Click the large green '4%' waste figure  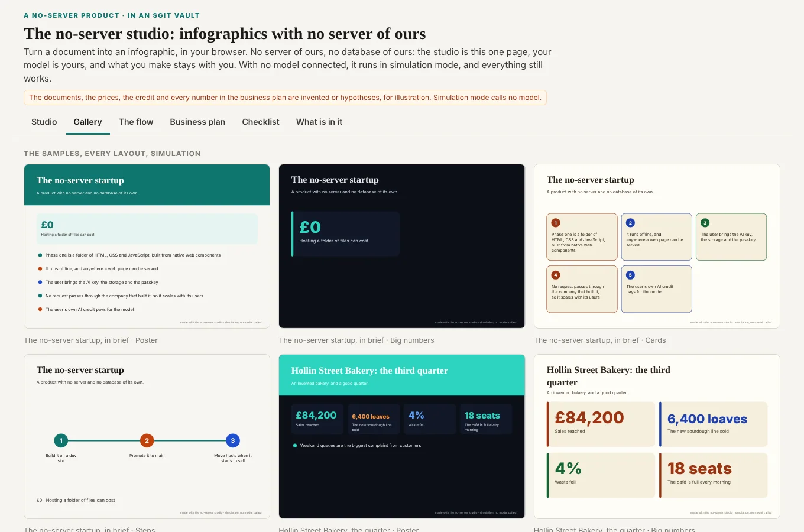(x=568, y=469)
